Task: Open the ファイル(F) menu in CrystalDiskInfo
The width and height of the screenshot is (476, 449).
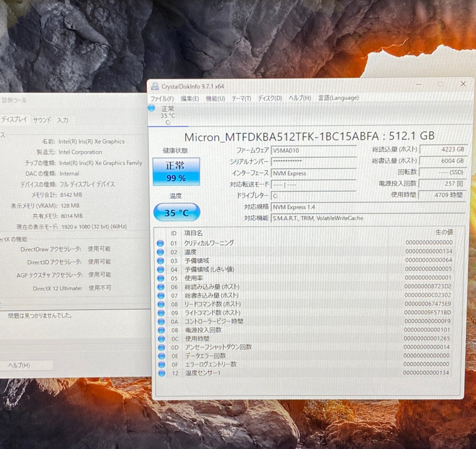Action: click(162, 99)
